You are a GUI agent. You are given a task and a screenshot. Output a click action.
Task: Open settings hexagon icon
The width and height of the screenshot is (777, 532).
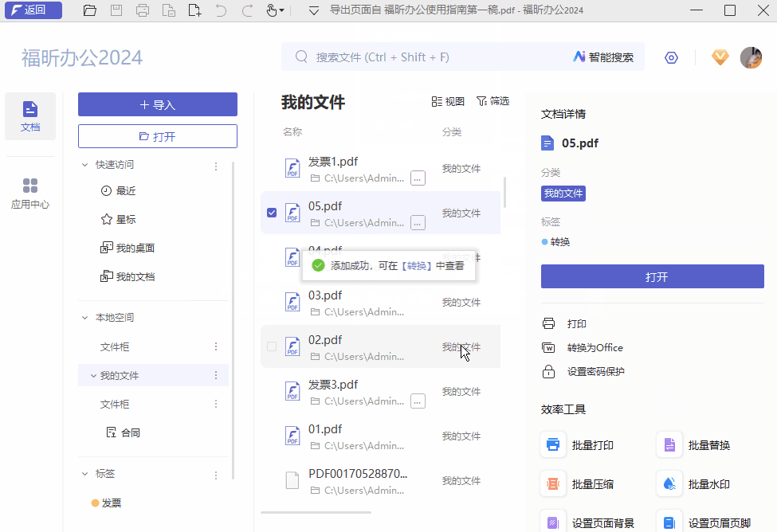click(671, 57)
